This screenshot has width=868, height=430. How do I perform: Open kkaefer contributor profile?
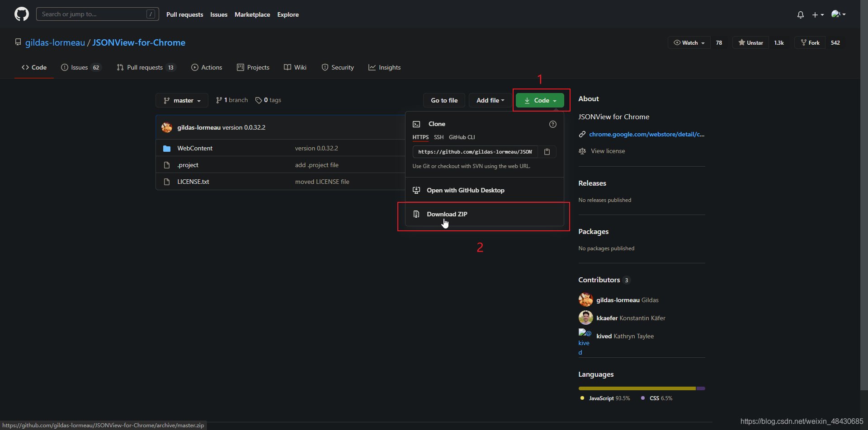[607, 318]
